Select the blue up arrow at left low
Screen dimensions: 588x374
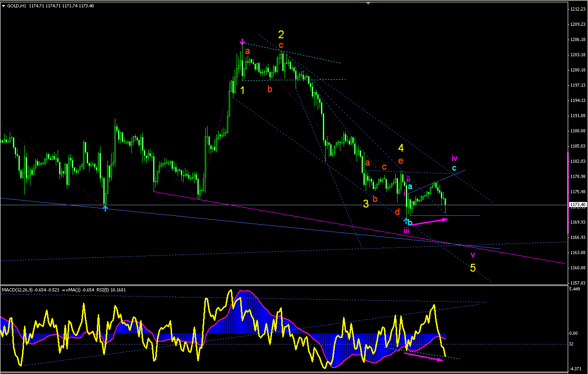coord(105,208)
